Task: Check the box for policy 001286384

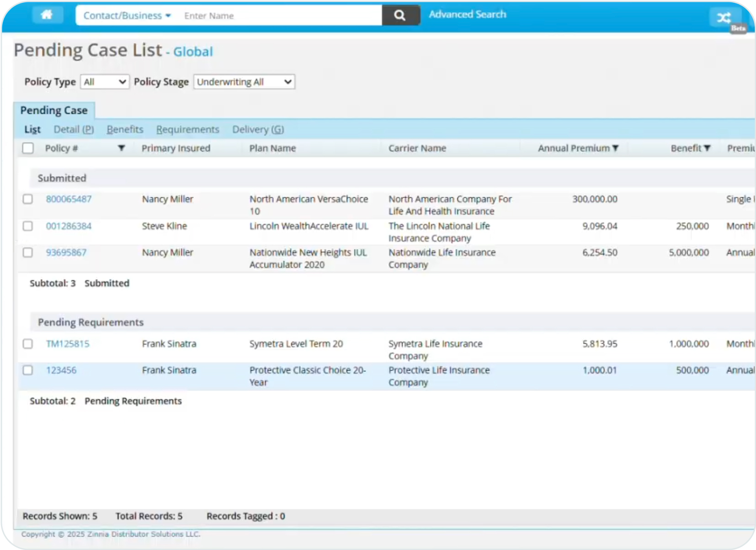Action: pos(28,226)
